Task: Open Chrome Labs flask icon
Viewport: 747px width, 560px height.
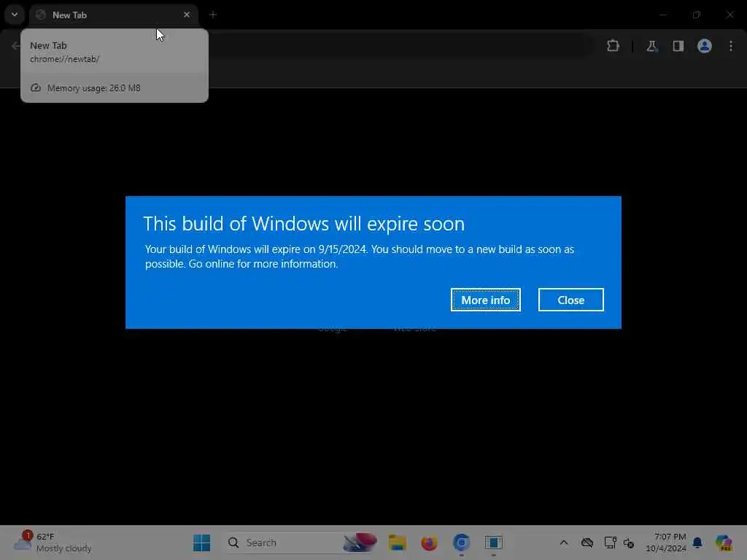Action: [651, 46]
